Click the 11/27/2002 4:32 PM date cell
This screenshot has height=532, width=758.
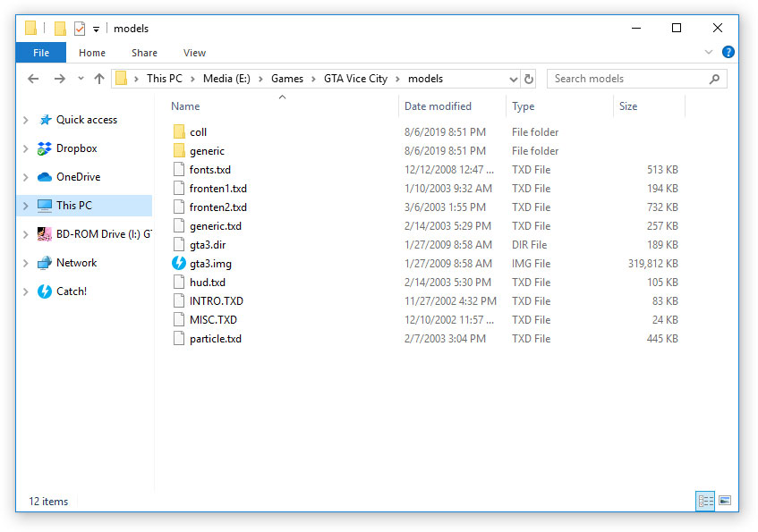[x=450, y=301]
